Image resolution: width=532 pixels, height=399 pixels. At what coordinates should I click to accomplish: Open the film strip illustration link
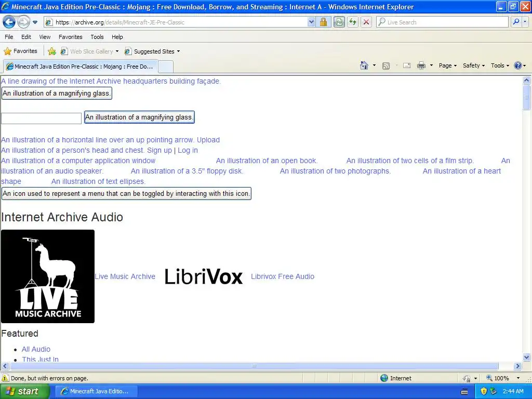(410, 161)
